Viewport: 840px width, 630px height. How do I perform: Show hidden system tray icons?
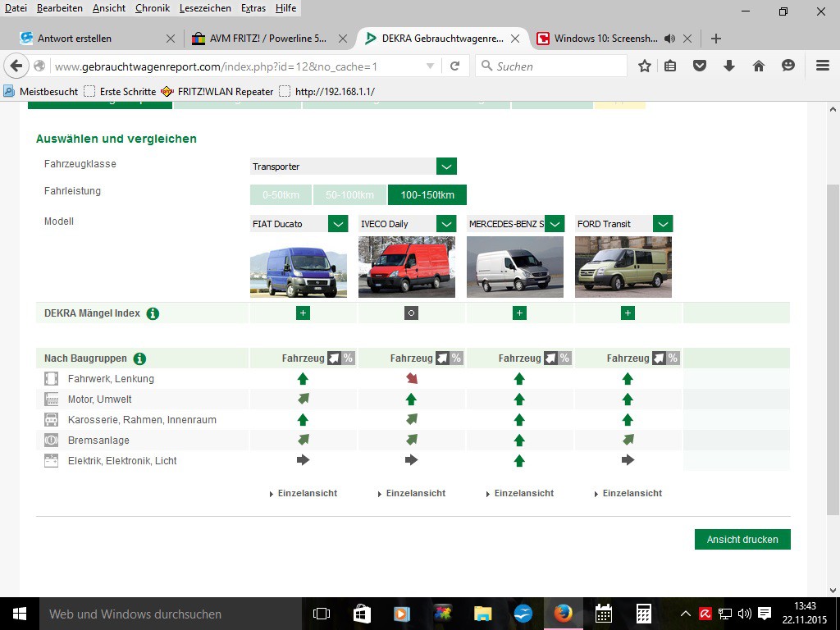click(685, 614)
